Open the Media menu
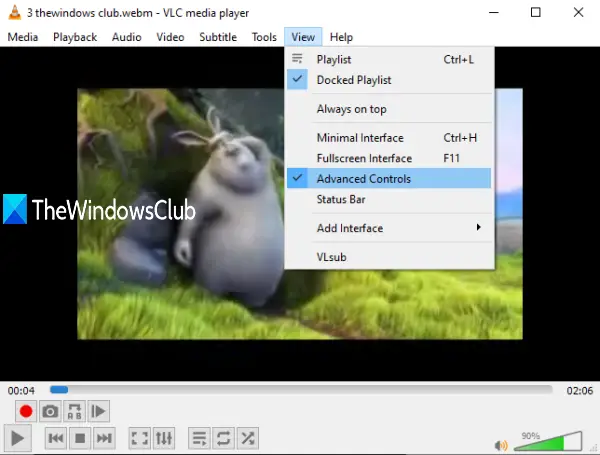Viewport: 600px width, 455px height. [23, 37]
